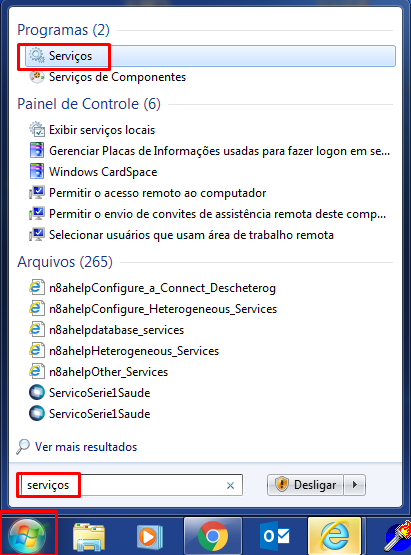The image size is (411, 555).
Task: Click the Arquivos (265) group header
Action: (x=65, y=262)
